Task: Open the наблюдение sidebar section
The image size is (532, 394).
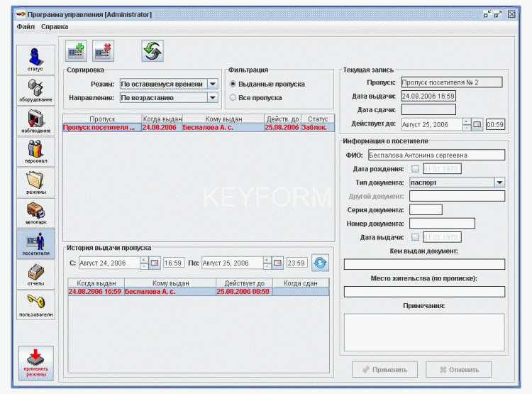Action: tap(35, 121)
